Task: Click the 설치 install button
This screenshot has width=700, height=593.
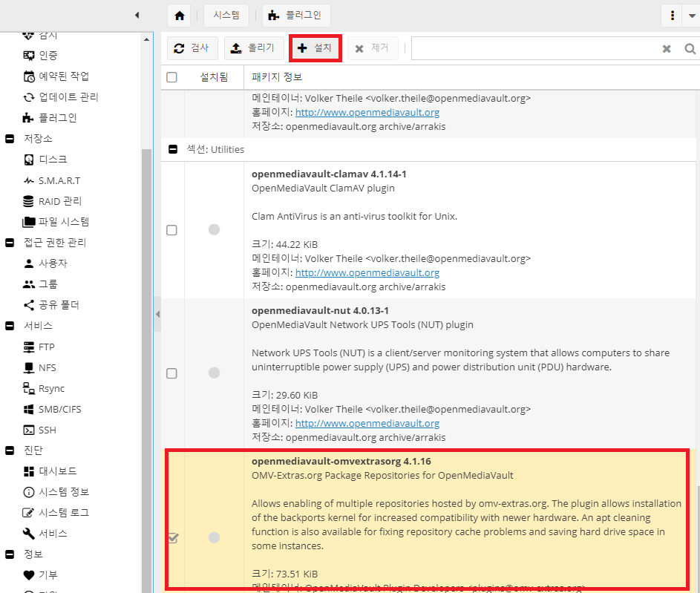Action: point(315,47)
